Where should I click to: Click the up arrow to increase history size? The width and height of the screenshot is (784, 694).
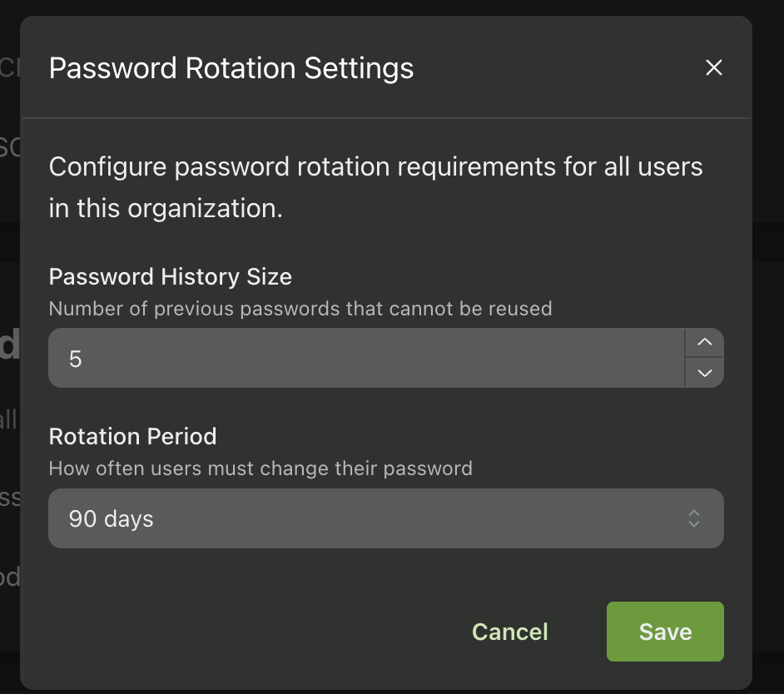pyautogui.click(x=704, y=342)
